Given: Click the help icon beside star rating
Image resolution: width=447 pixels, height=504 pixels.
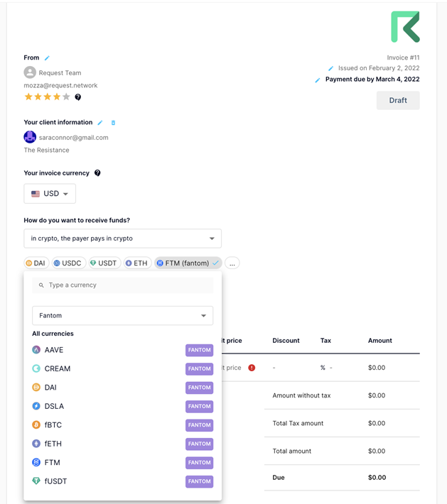Looking at the screenshot, I should pos(78,97).
